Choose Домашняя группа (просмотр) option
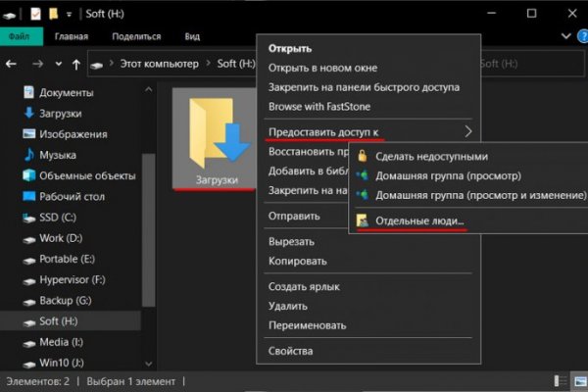This screenshot has height=392, width=588. click(447, 175)
